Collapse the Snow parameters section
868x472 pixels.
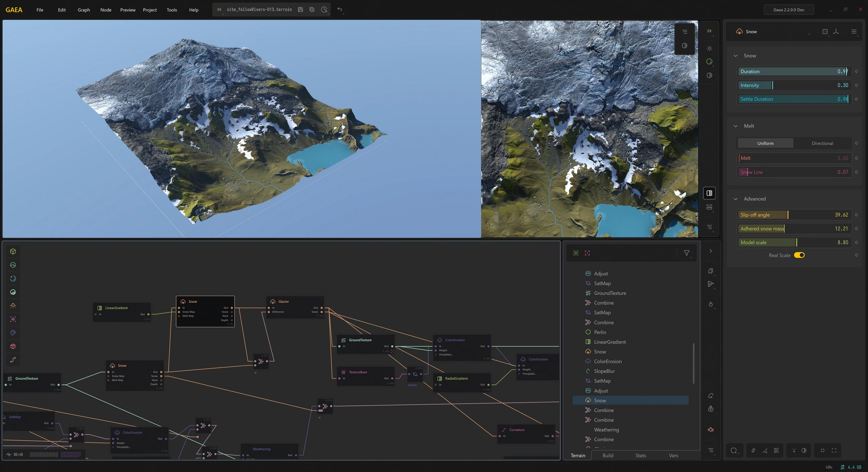[735, 55]
